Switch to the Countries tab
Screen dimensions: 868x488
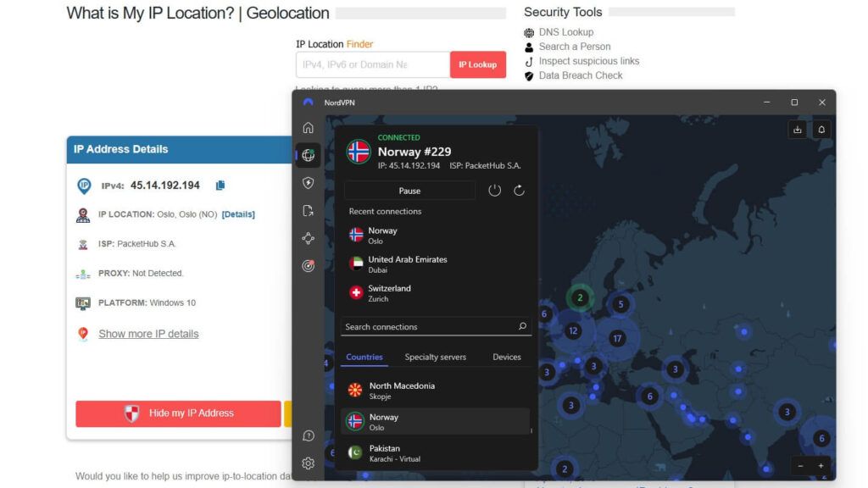click(364, 357)
